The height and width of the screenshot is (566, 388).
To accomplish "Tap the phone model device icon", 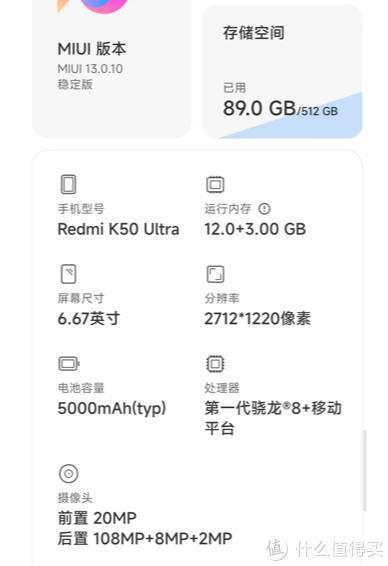I will click(x=69, y=184).
